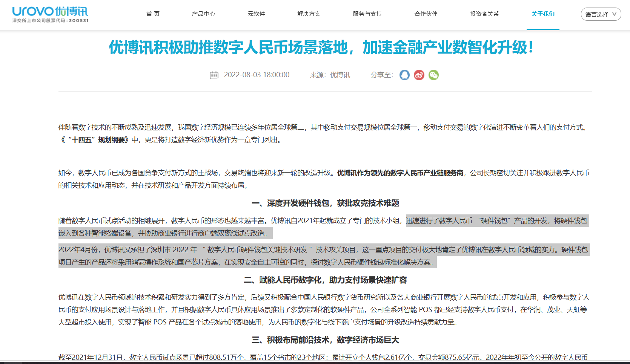Click the line starting 截至2021年12月31日
This screenshot has width=630, height=364.
[x=323, y=357]
